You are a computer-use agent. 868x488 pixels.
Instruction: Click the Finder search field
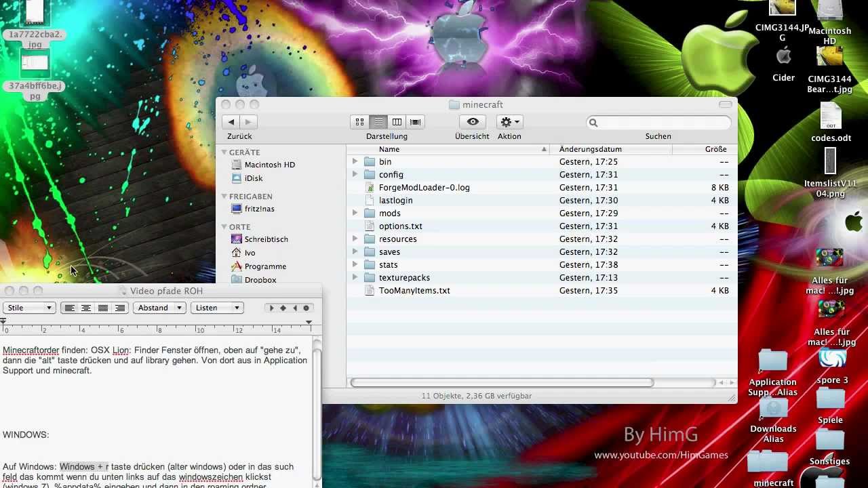click(659, 123)
